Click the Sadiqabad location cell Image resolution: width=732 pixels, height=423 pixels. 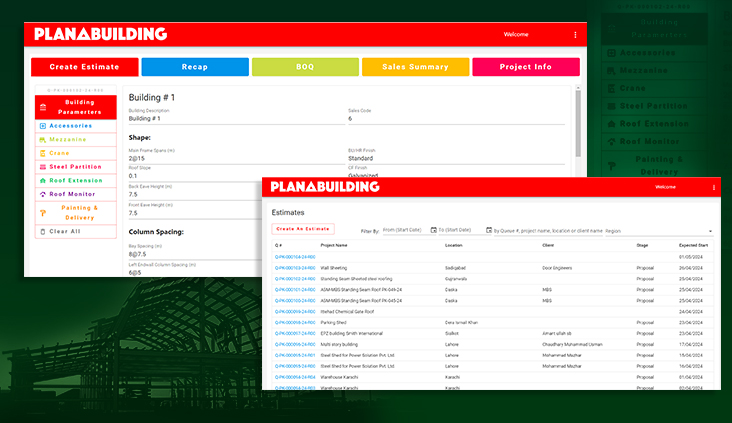click(x=454, y=268)
